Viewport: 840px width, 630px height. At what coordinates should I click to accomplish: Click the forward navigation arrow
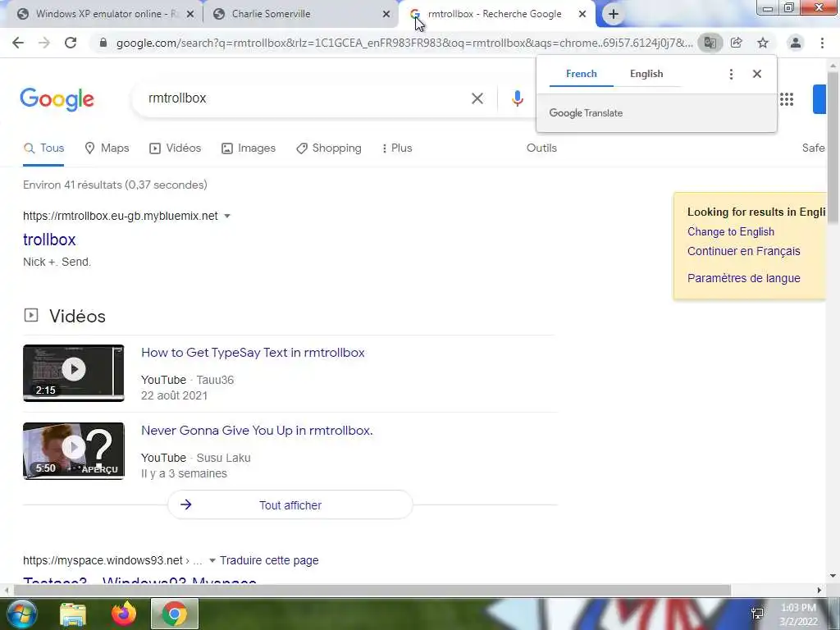coord(44,43)
